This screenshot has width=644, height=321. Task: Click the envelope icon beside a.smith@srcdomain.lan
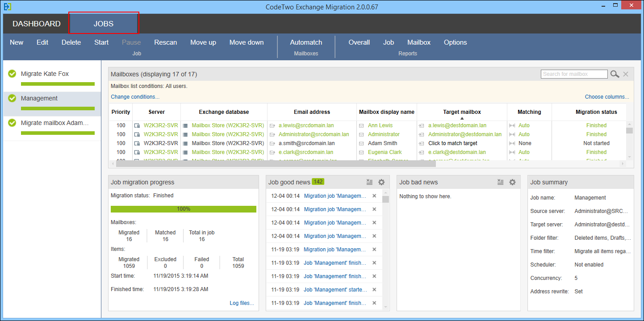pyautogui.click(x=273, y=143)
